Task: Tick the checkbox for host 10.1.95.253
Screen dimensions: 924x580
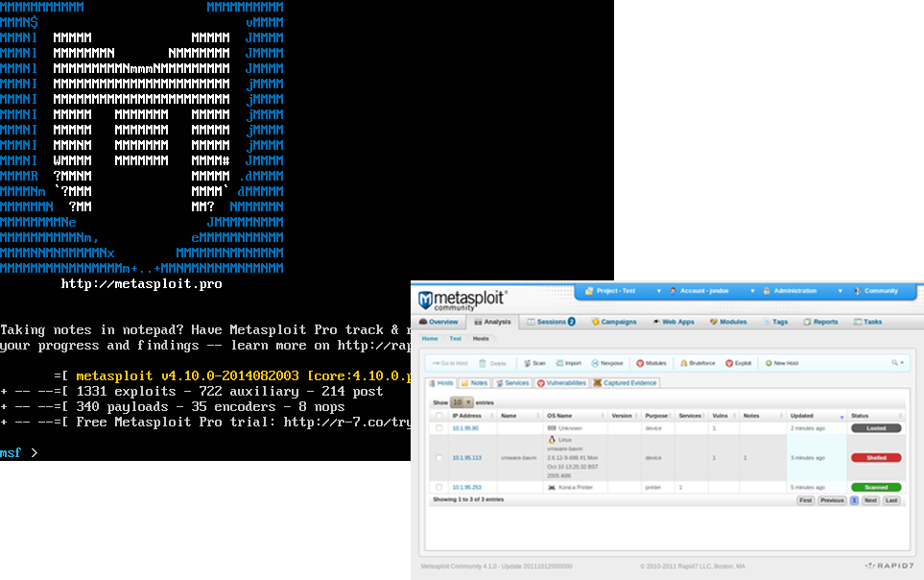Action: [439, 488]
